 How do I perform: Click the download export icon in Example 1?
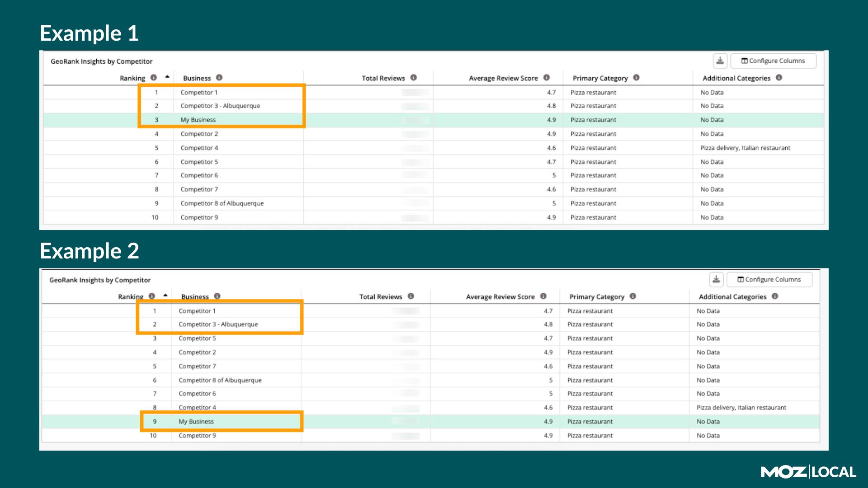click(x=719, y=60)
